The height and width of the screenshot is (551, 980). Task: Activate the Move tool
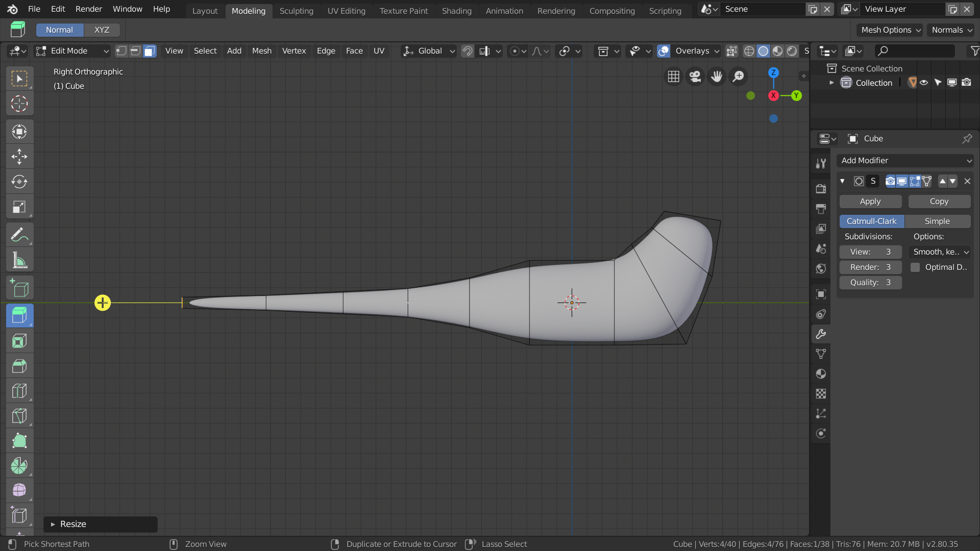[19, 157]
